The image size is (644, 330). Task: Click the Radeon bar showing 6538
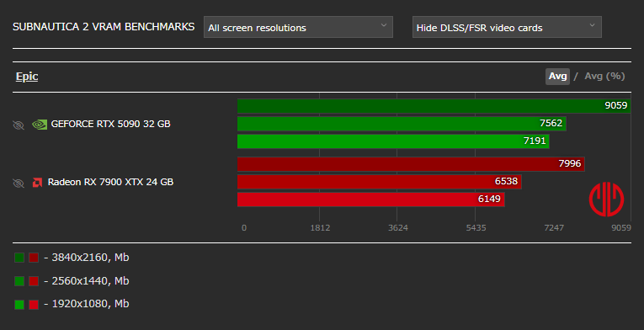pyautogui.click(x=380, y=182)
